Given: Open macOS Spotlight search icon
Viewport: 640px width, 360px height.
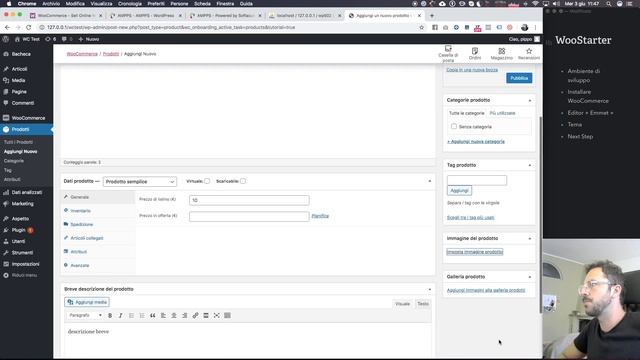Looking at the screenshot, I should [x=609, y=4].
